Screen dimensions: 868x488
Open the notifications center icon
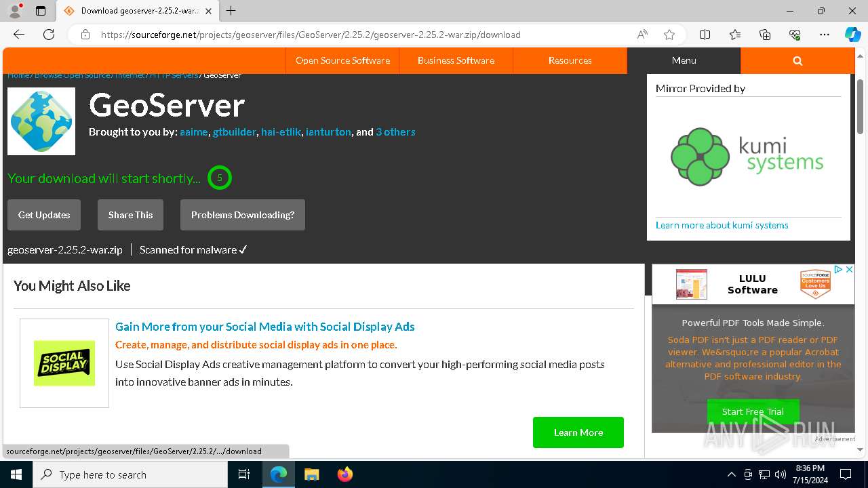point(846,474)
